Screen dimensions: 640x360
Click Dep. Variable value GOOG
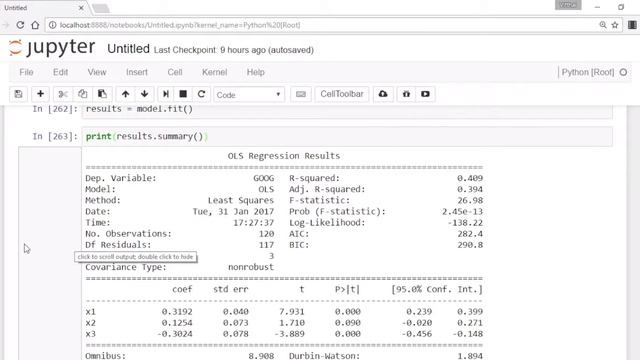tap(264, 178)
